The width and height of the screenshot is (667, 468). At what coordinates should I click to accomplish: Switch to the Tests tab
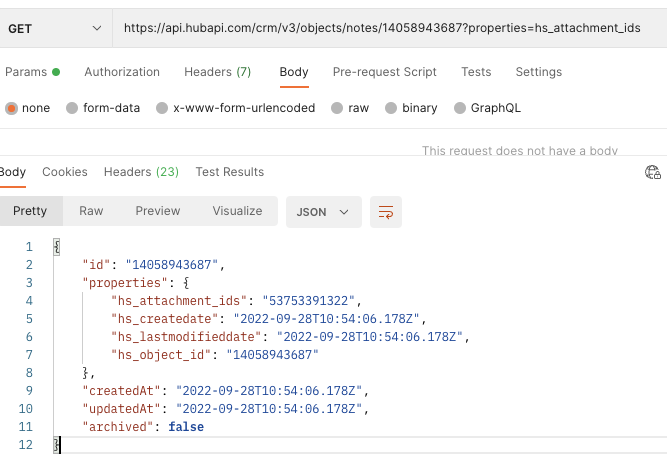(476, 72)
